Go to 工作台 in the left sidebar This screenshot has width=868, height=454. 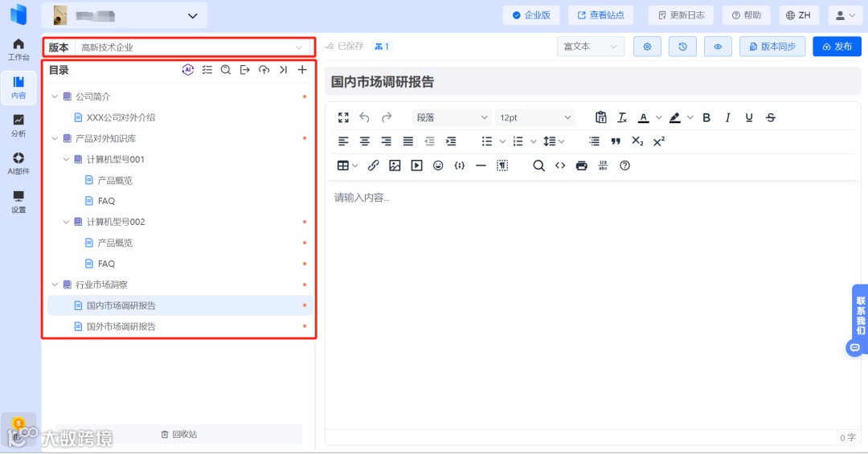point(18,49)
